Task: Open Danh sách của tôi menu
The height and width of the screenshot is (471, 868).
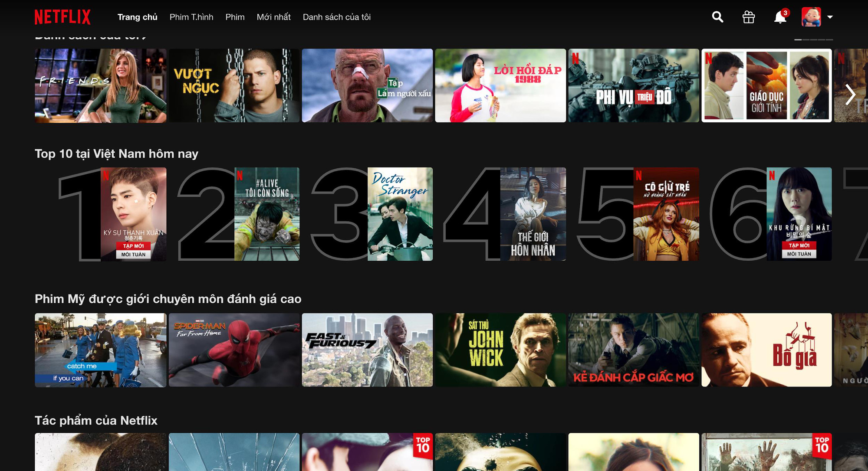Action: (336, 17)
